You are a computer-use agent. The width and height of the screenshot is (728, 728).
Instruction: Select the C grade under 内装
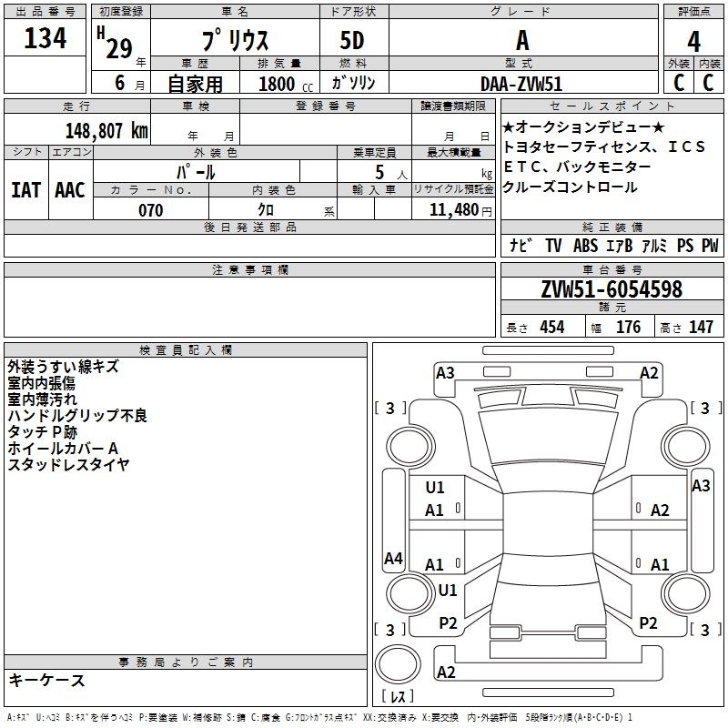click(x=708, y=83)
